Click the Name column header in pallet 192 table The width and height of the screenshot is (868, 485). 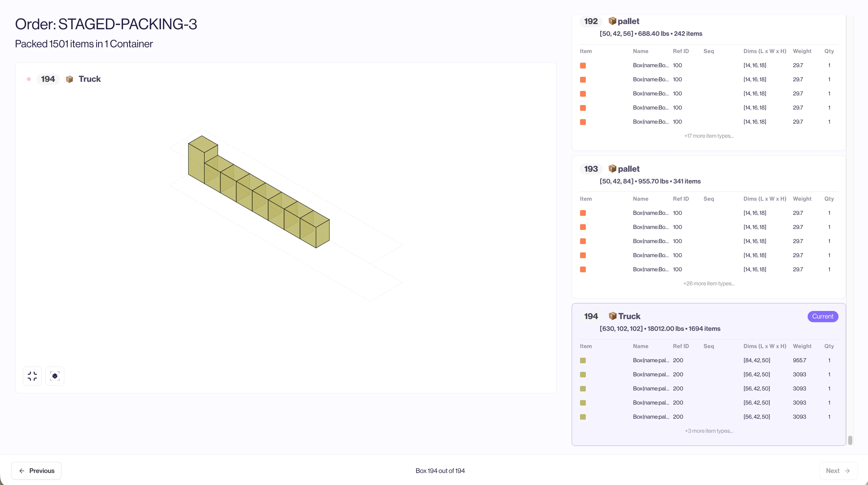[x=640, y=51]
